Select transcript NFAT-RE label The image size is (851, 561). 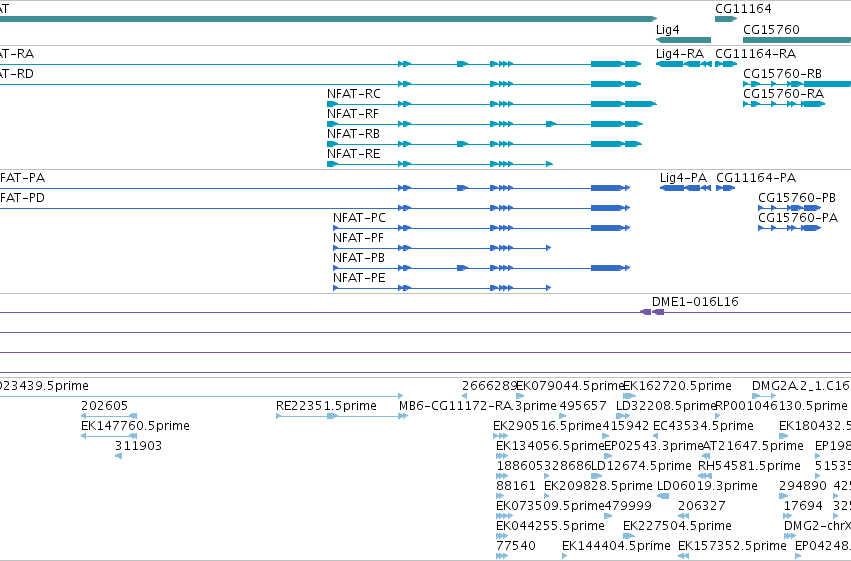353,154
